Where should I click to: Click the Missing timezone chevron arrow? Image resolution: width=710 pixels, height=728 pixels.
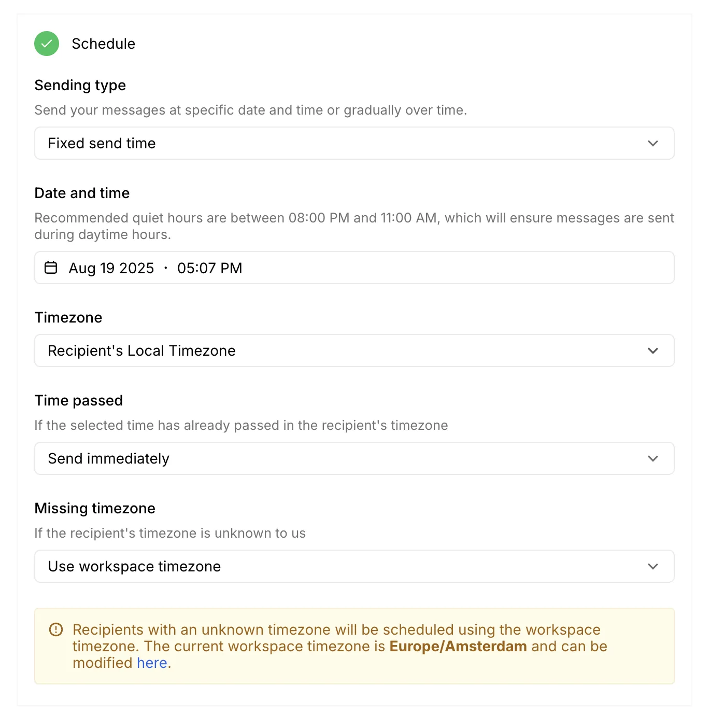pyautogui.click(x=653, y=566)
